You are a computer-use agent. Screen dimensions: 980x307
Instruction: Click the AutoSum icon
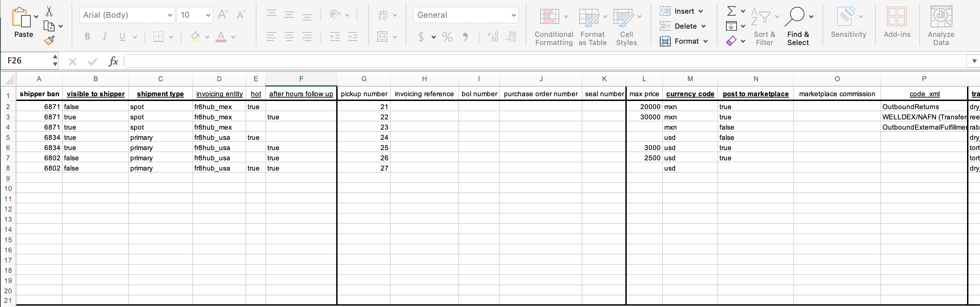pos(731,11)
